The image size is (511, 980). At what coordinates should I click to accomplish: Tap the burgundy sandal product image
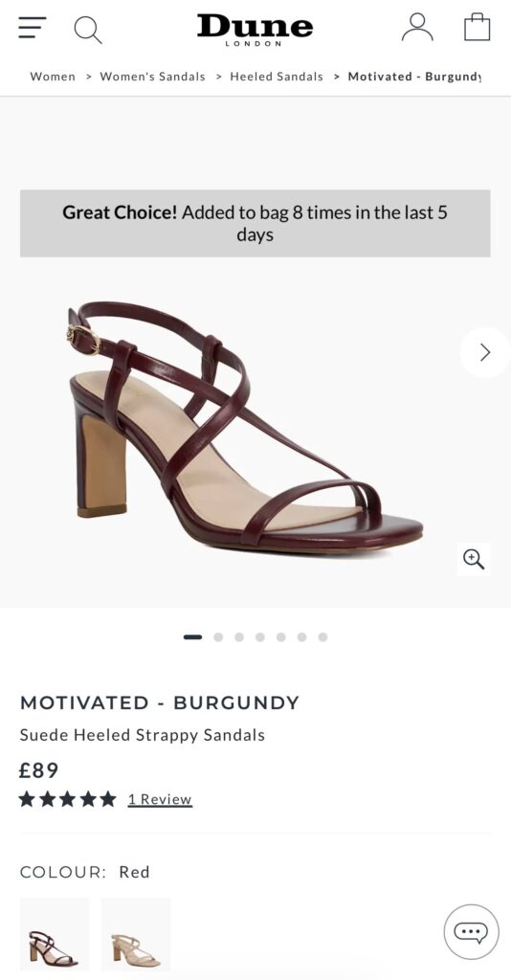247,425
